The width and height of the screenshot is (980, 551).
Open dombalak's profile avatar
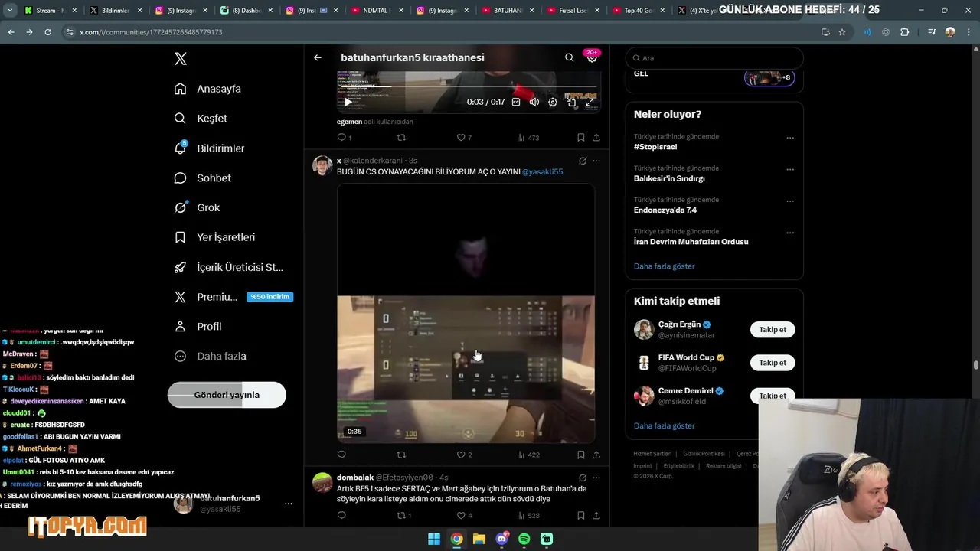coord(322,483)
